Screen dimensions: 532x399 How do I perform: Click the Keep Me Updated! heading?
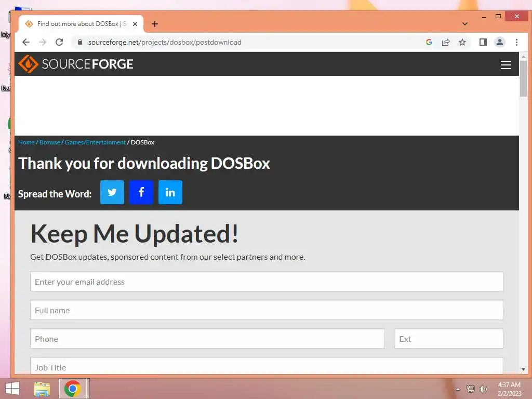pos(135,234)
